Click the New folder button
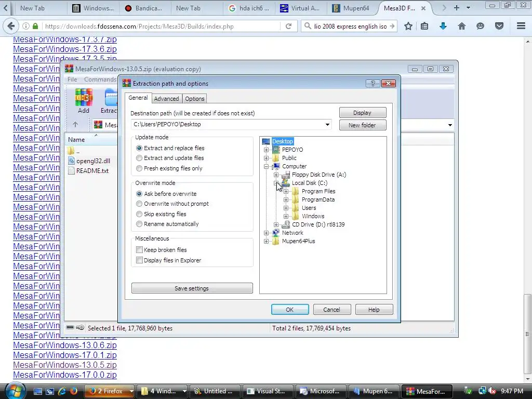 (x=362, y=125)
